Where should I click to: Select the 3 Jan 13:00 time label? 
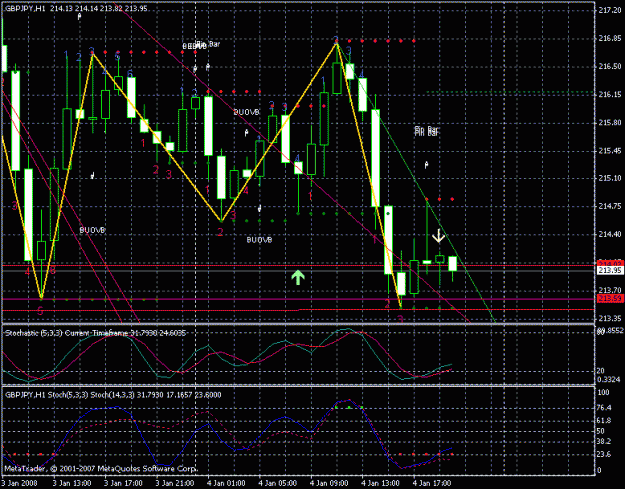[x=71, y=483]
